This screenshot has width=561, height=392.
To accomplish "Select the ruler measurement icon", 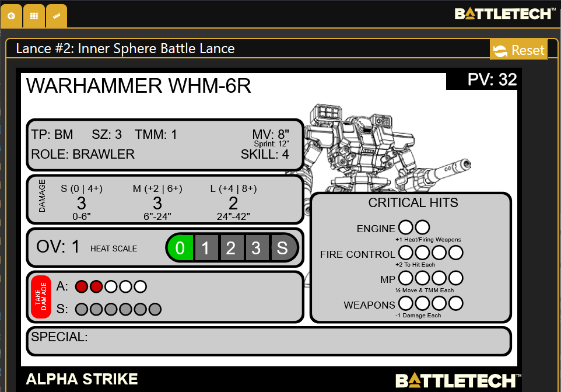I will [x=57, y=16].
